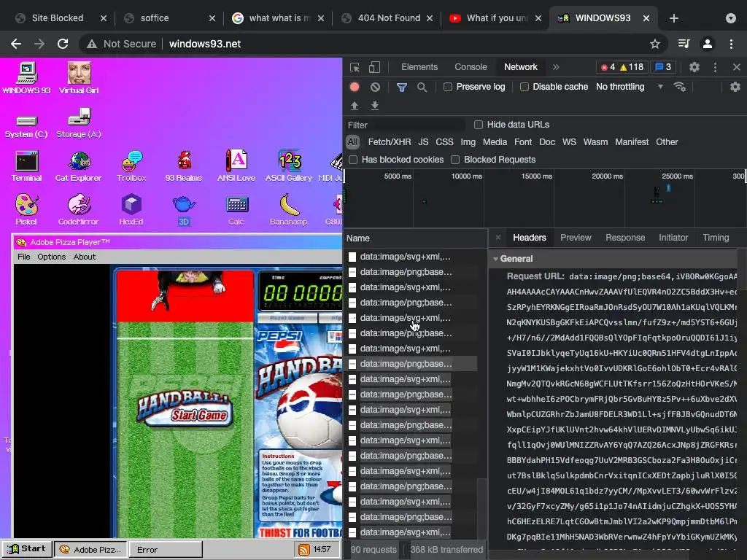The image size is (747, 560).
Task: Switch to the 404 Not Found browser tab
Action: 388,18
